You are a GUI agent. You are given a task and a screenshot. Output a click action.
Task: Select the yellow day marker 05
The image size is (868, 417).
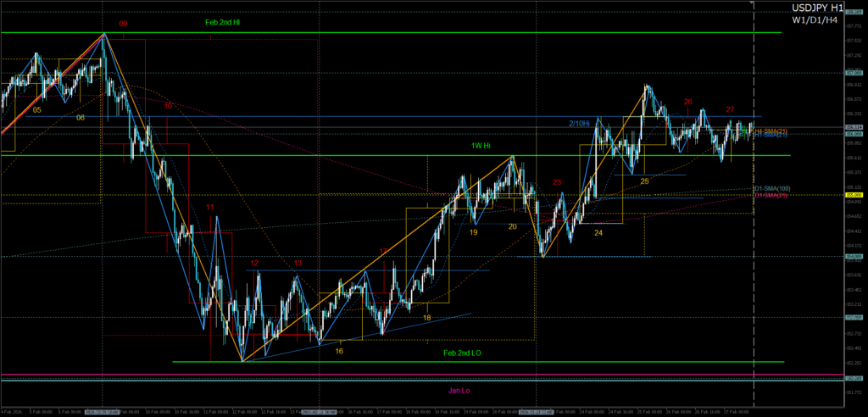[x=36, y=110]
